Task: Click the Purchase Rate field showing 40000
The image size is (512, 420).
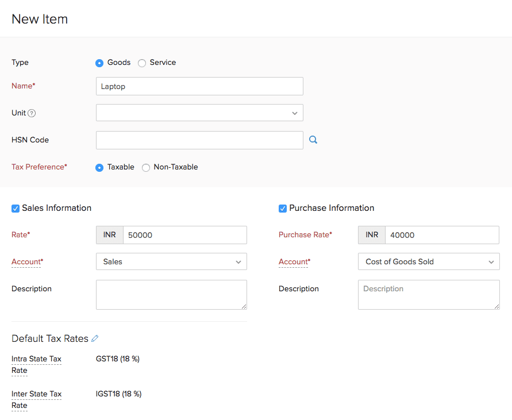Action: [441, 235]
